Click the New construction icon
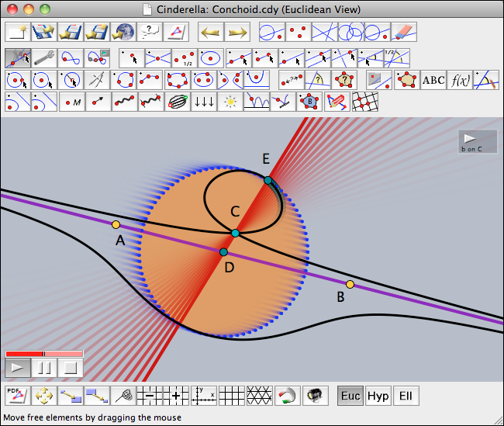The height and width of the screenshot is (426, 504). pyautogui.click(x=18, y=32)
